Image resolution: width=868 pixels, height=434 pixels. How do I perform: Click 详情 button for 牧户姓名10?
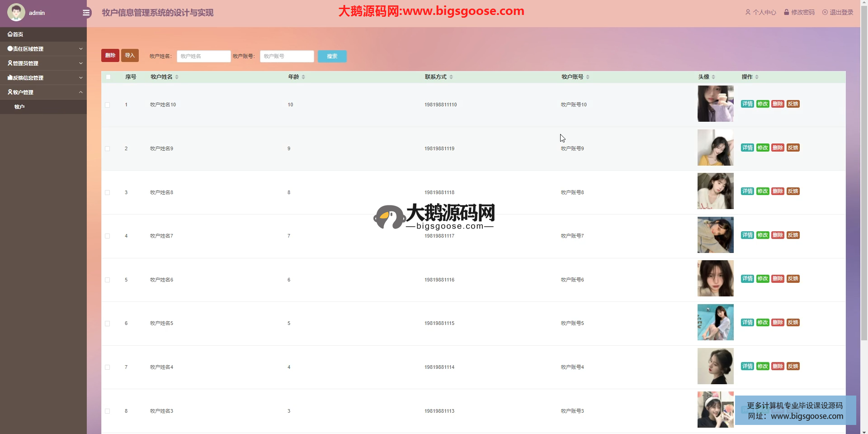click(747, 104)
